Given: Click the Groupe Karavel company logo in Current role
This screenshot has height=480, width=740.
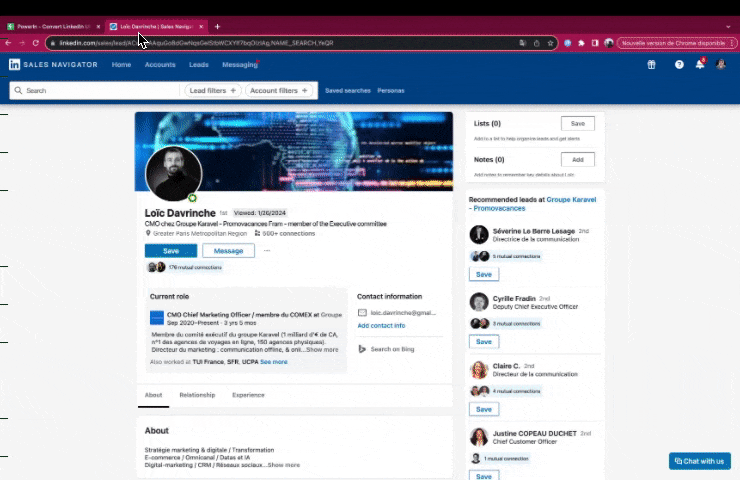Looking at the screenshot, I should tap(157, 318).
